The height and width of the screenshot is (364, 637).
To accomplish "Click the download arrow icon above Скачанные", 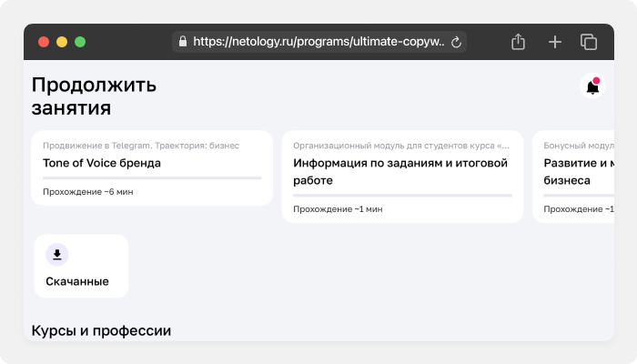I will click(x=57, y=255).
